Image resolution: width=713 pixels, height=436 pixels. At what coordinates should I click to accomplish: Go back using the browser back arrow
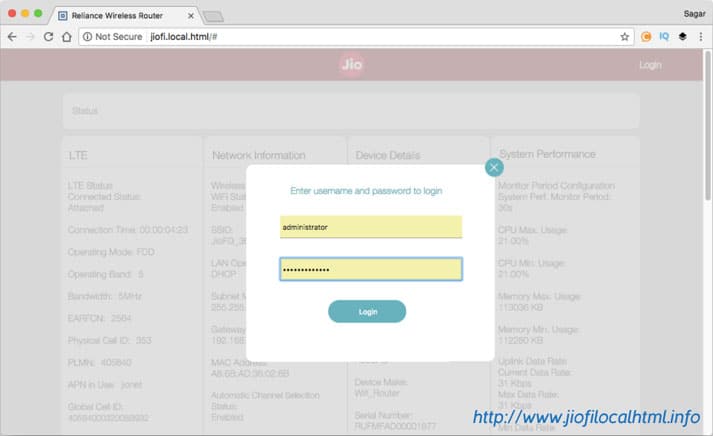point(12,37)
